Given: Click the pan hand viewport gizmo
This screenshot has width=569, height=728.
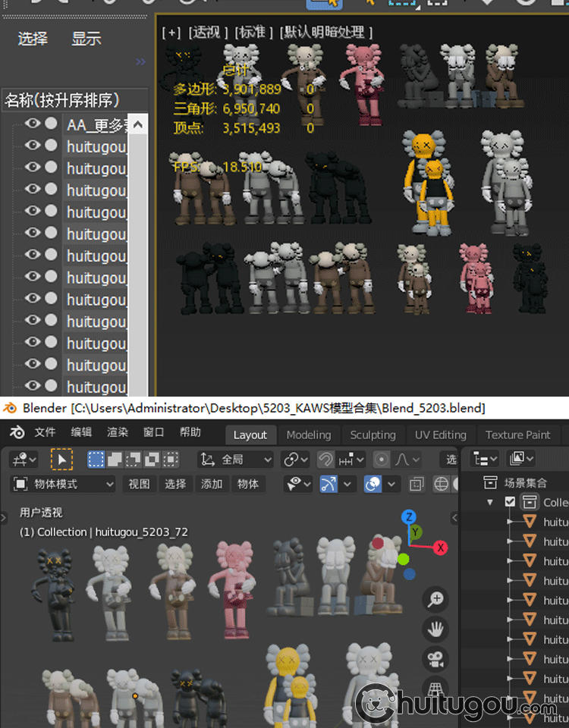Looking at the screenshot, I should [436, 629].
